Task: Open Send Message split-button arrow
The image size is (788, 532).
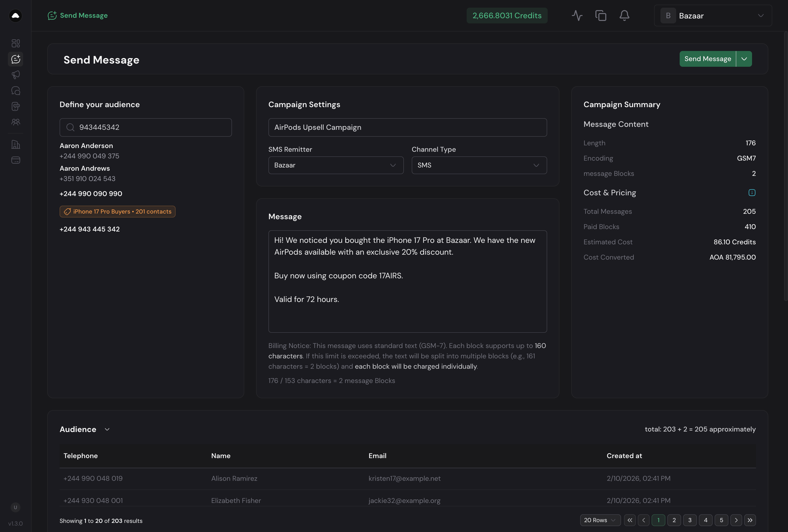Action: [744, 59]
